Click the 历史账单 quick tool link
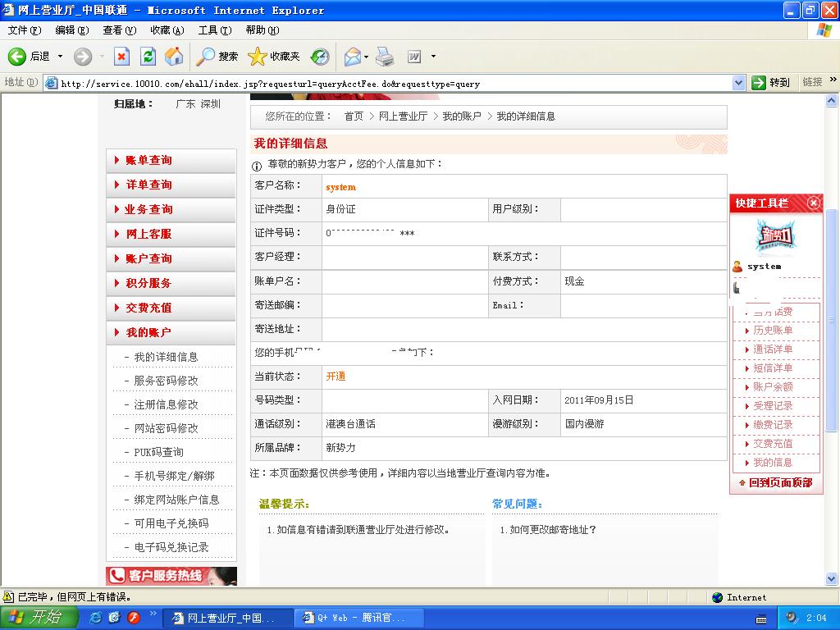This screenshot has width=840, height=630. pos(773,331)
